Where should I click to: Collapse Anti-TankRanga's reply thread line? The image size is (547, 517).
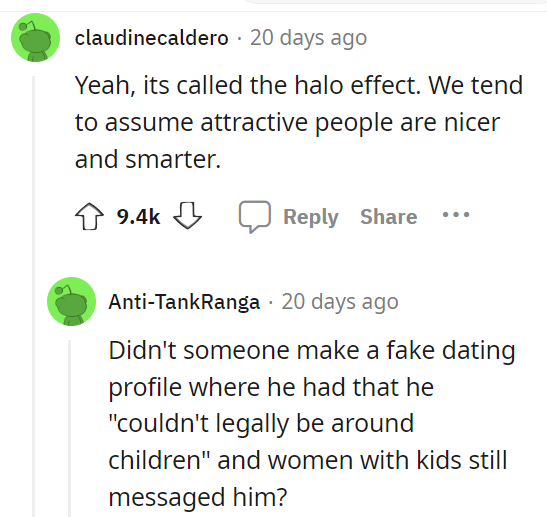(69, 428)
